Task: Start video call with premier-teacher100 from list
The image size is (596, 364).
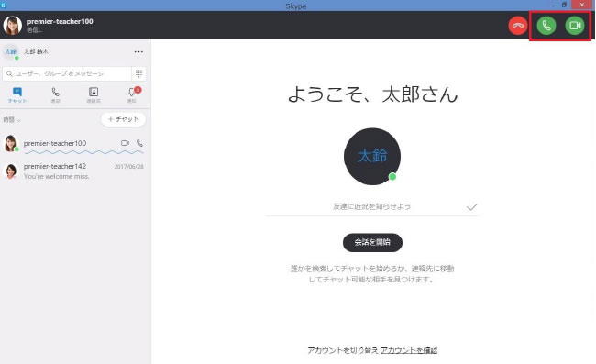Action: pos(125,143)
